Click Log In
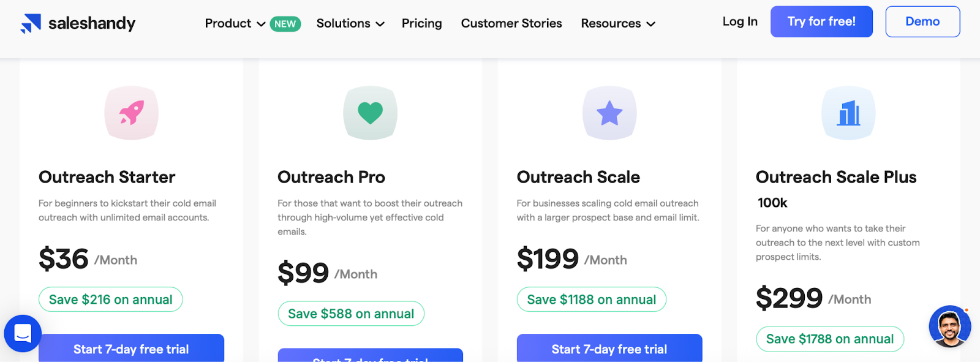This screenshot has width=980, height=362. click(739, 21)
